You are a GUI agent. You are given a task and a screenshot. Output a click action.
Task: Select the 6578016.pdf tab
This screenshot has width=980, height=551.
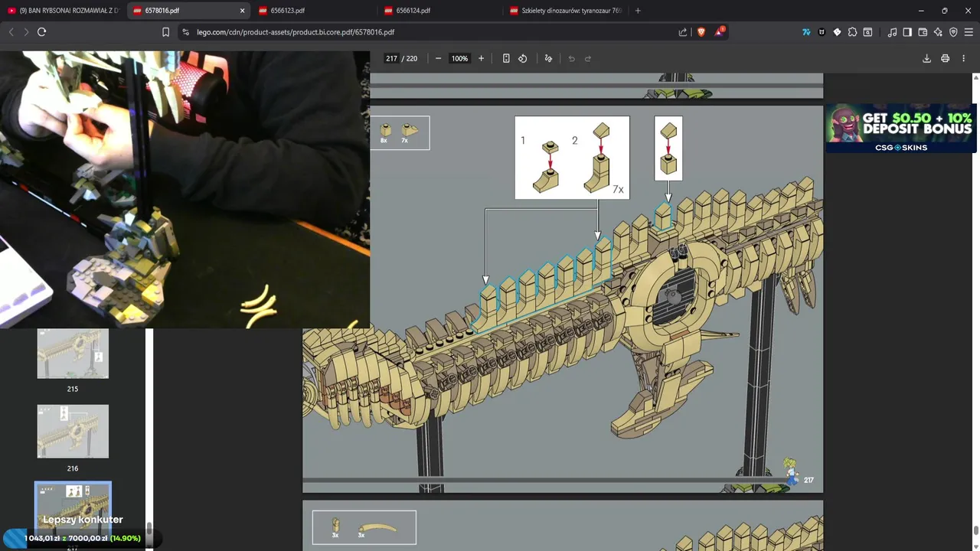coord(188,11)
